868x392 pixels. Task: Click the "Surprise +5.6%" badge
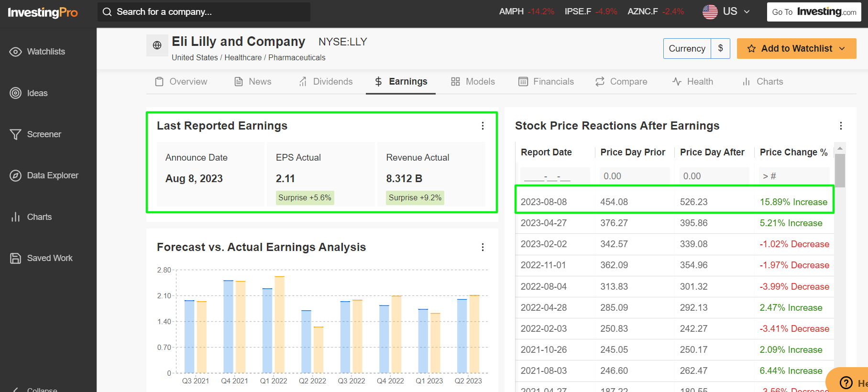click(x=305, y=198)
